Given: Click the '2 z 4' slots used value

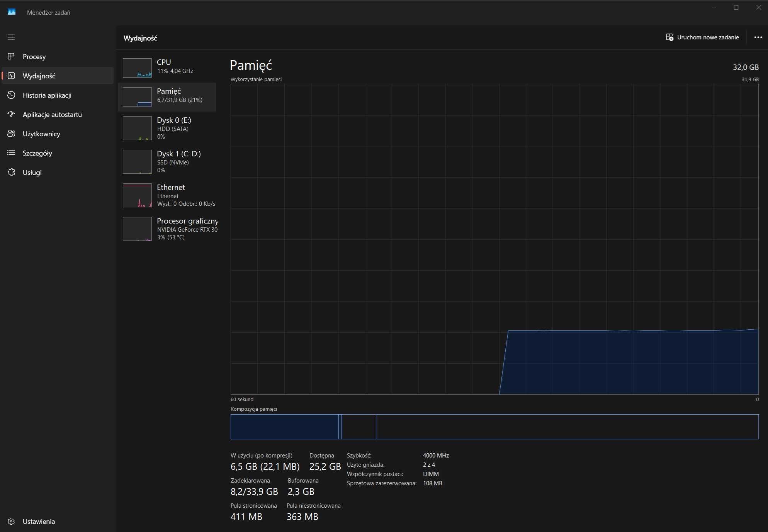Looking at the screenshot, I should [429, 465].
